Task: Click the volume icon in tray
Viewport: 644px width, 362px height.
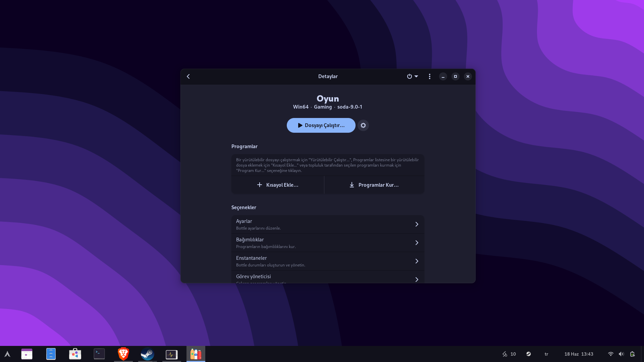Action: pos(621,354)
